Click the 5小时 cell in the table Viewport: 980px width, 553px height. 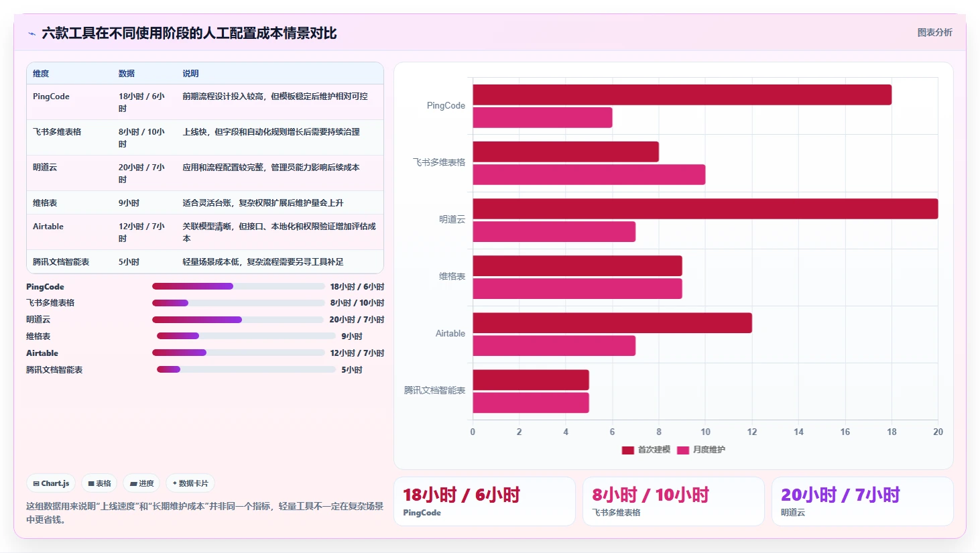(x=129, y=262)
